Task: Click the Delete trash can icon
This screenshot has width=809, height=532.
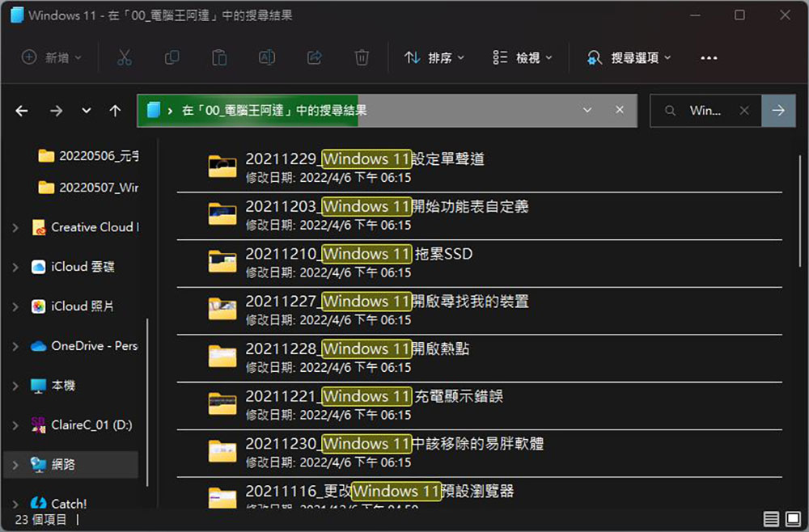Action: 362,57
